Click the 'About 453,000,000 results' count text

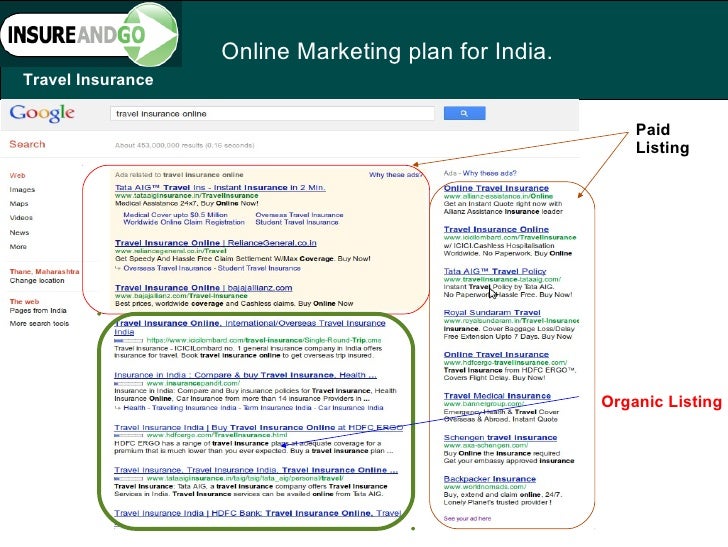pyautogui.click(x=184, y=145)
